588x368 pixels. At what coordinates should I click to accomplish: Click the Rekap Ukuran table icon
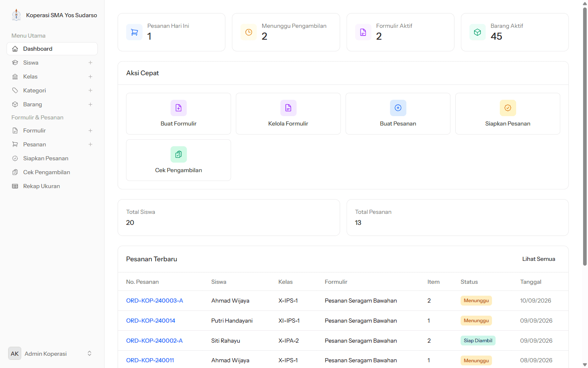coord(15,186)
